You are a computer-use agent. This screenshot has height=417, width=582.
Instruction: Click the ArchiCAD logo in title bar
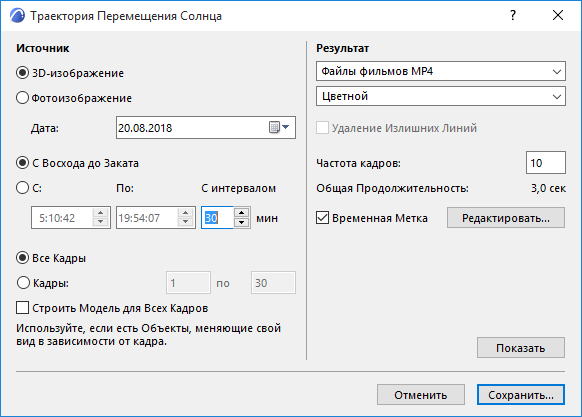(x=17, y=16)
